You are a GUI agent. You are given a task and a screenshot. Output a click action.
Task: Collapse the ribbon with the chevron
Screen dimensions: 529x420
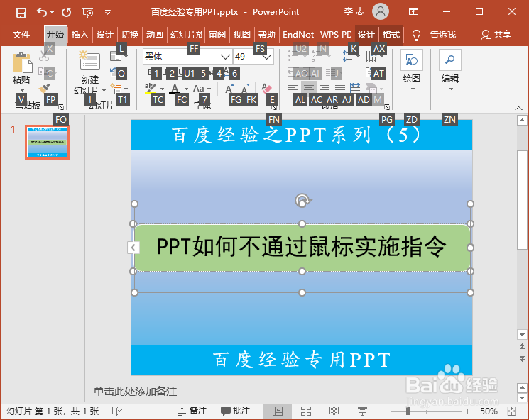[x=518, y=109]
